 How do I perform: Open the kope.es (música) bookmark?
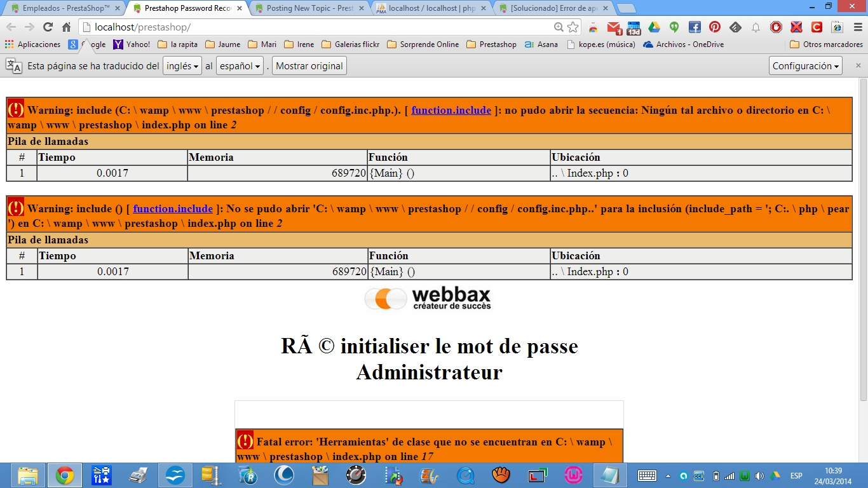click(601, 44)
